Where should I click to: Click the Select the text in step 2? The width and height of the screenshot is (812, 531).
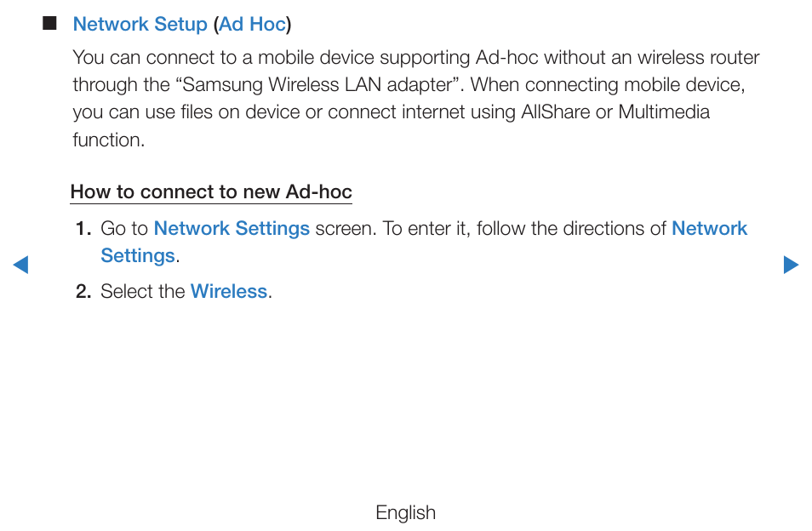coord(142,291)
